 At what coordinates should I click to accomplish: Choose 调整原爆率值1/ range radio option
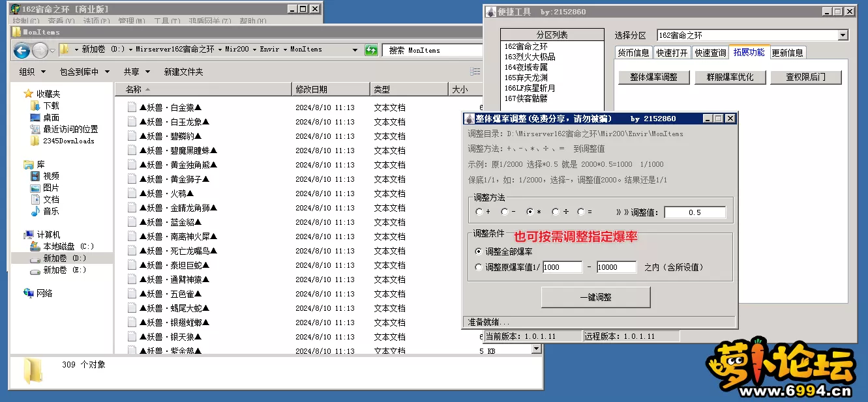click(479, 267)
